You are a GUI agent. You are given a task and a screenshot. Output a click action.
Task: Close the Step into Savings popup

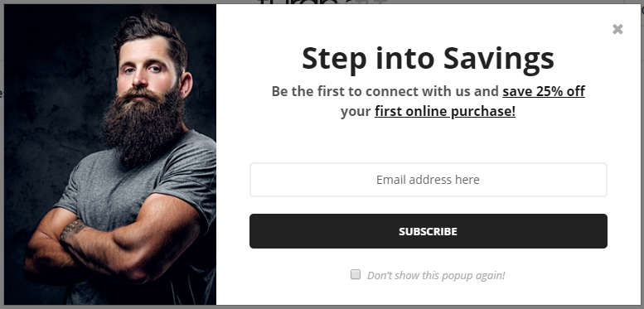(x=617, y=29)
